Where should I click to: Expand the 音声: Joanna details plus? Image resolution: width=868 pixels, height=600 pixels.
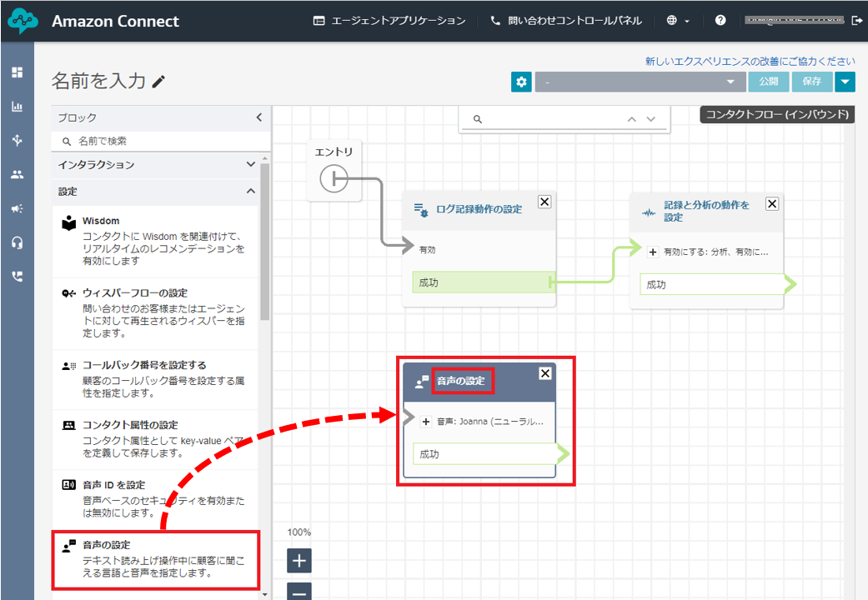[x=426, y=422]
